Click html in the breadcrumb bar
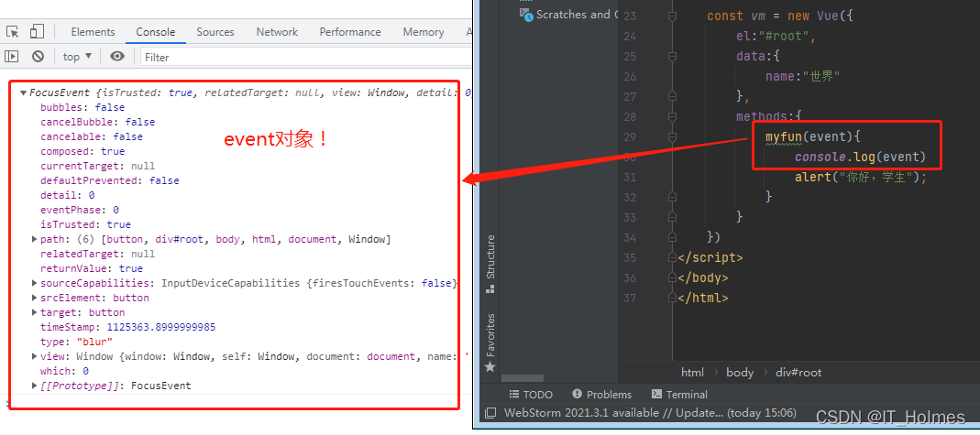The image size is (980, 435). click(692, 373)
